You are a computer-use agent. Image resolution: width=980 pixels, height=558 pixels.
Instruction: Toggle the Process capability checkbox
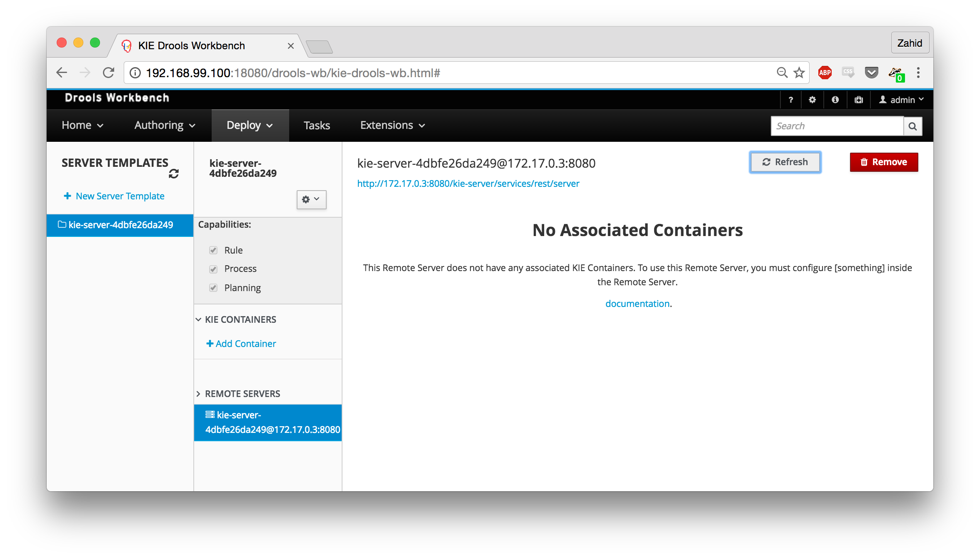tap(213, 269)
